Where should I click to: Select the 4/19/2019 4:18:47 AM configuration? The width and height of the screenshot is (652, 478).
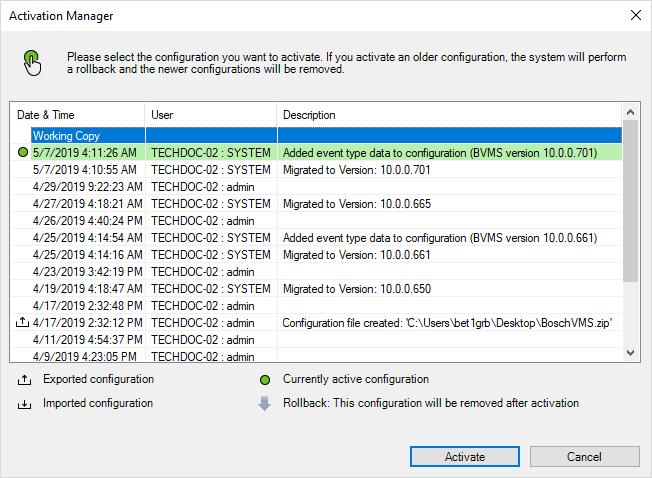click(x=316, y=289)
